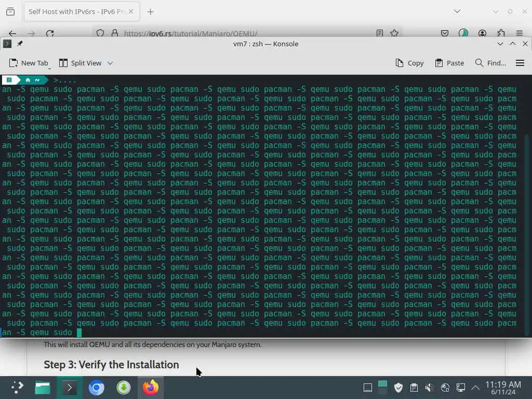The image size is (532, 399).
Task: Reload the Firefox page
Action: click(x=50, y=33)
